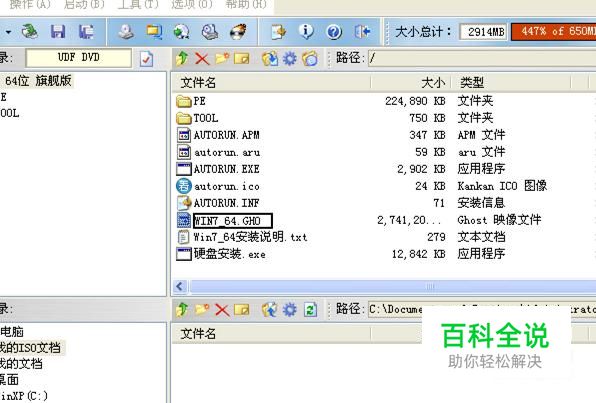This screenshot has height=403, width=596.
Task: Click the Save As toolbar icon
Action: (86, 32)
